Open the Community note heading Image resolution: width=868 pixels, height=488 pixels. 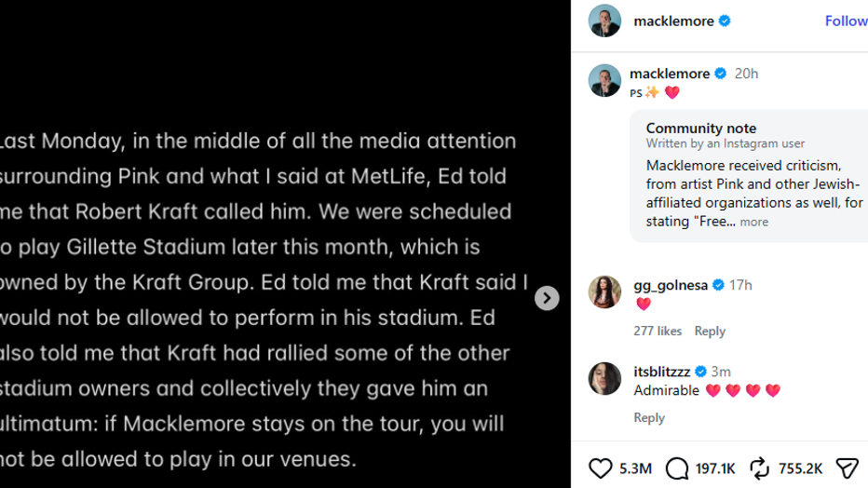click(x=700, y=129)
